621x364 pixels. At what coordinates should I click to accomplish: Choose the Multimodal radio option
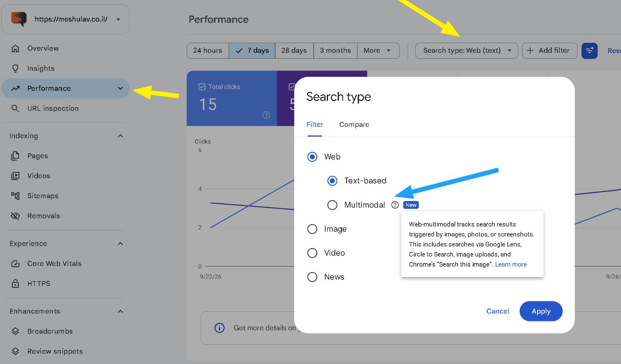click(332, 205)
